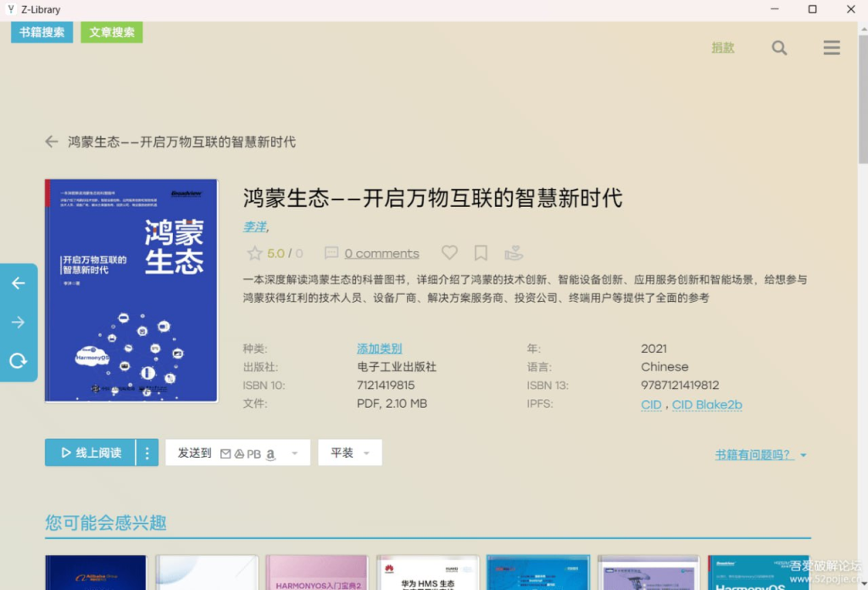Open the Alibaba recommended book thumbnail

coord(96,572)
